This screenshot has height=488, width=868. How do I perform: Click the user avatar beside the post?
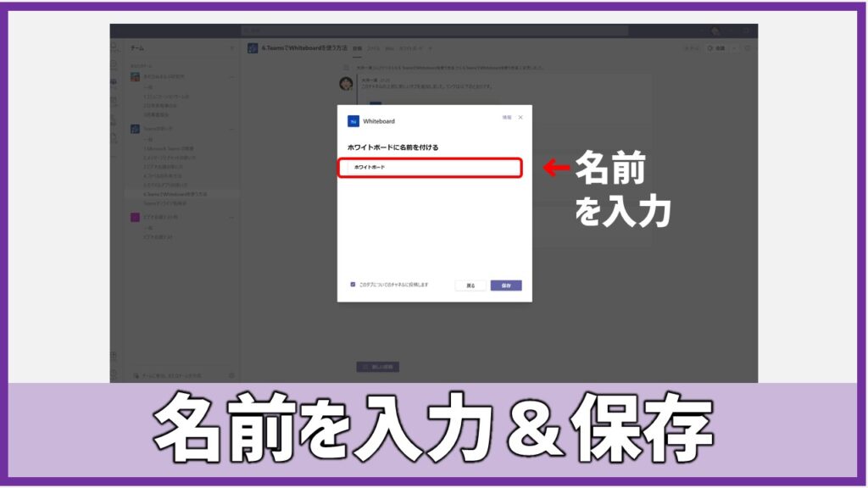tap(346, 83)
